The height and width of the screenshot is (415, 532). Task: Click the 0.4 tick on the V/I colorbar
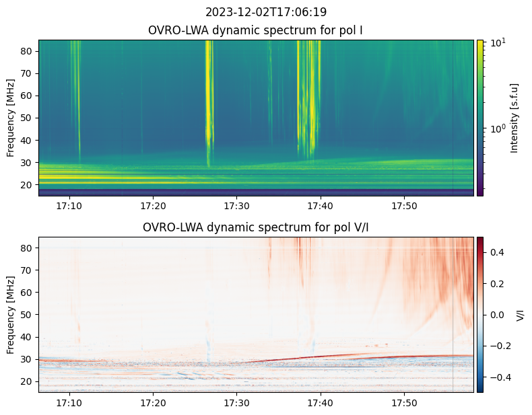[x=497, y=252]
